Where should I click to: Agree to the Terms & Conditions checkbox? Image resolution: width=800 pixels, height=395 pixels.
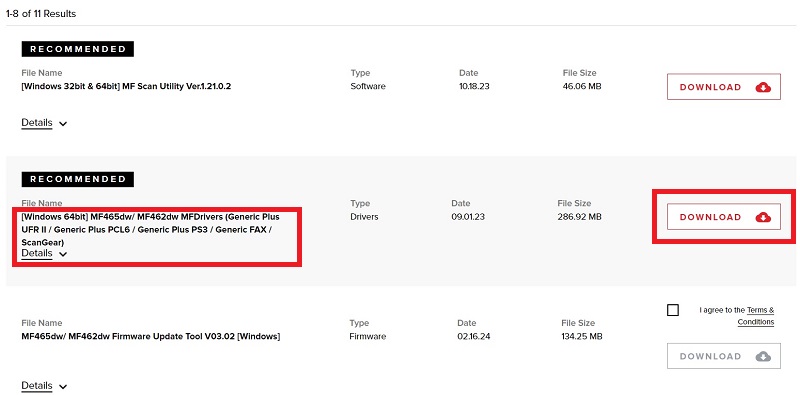[x=673, y=310]
